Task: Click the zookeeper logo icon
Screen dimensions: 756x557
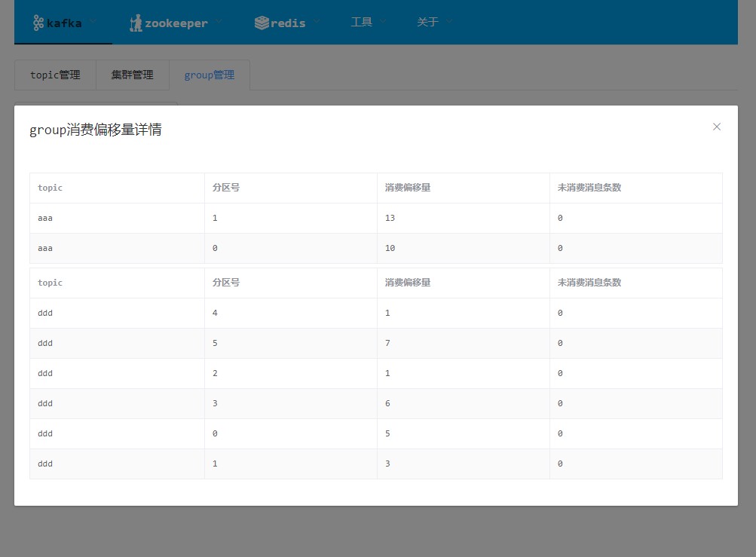Action: tap(136, 23)
